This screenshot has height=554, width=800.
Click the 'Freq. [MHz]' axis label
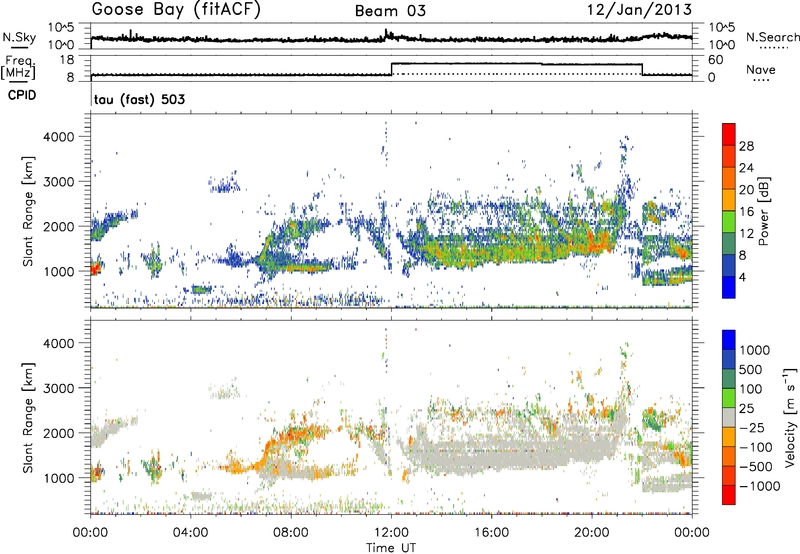(19, 67)
